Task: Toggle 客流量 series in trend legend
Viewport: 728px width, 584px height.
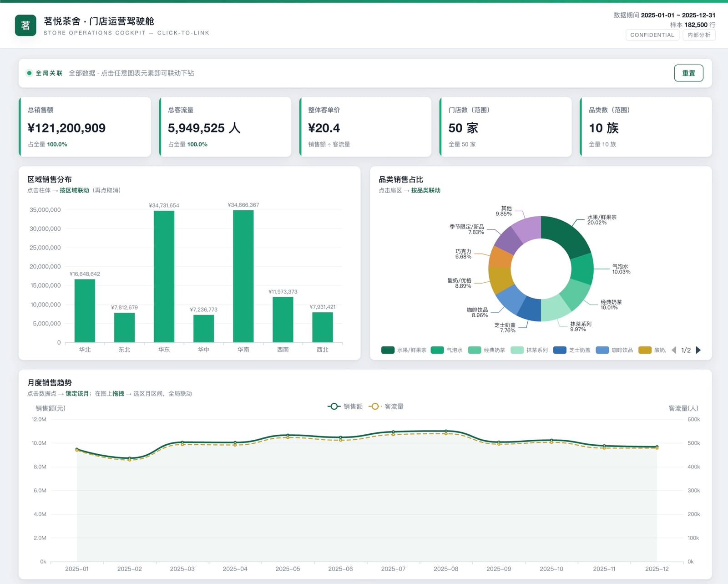Action: [386, 406]
